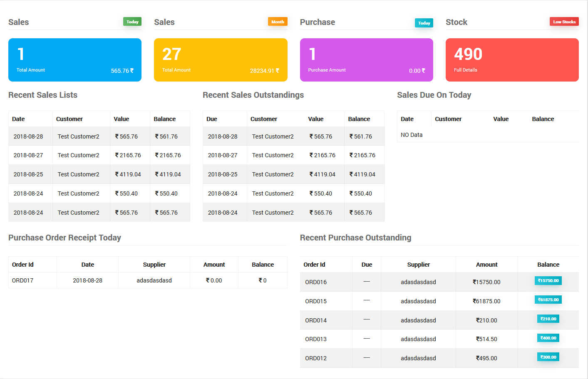
Task: Click the ₹300.00 balance badge for ORD012
Action: tap(548, 357)
